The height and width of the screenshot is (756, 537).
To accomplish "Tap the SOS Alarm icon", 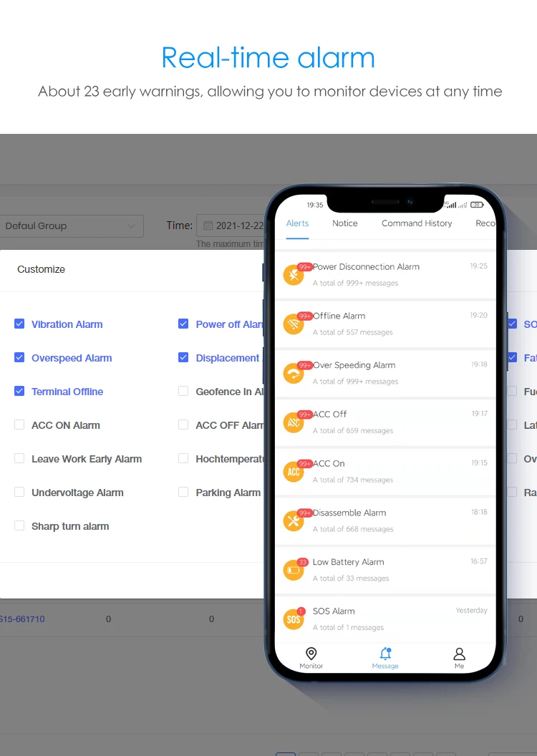I will (294, 619).
